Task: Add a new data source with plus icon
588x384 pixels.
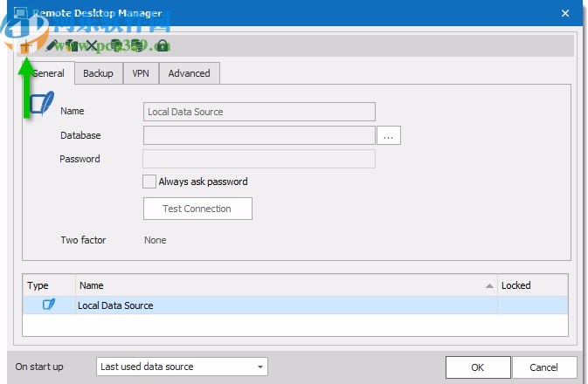Action: (x=26, y=46)
